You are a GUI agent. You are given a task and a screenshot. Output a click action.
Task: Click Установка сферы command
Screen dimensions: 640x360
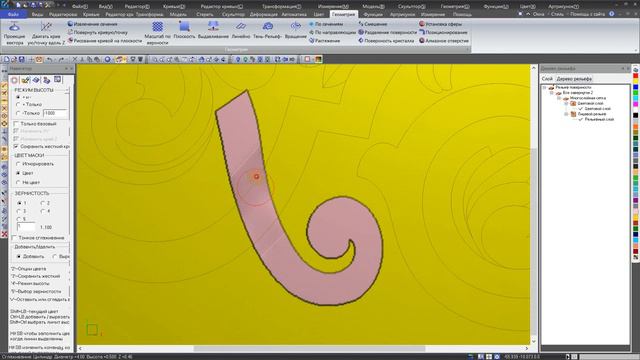pos(440,24)
